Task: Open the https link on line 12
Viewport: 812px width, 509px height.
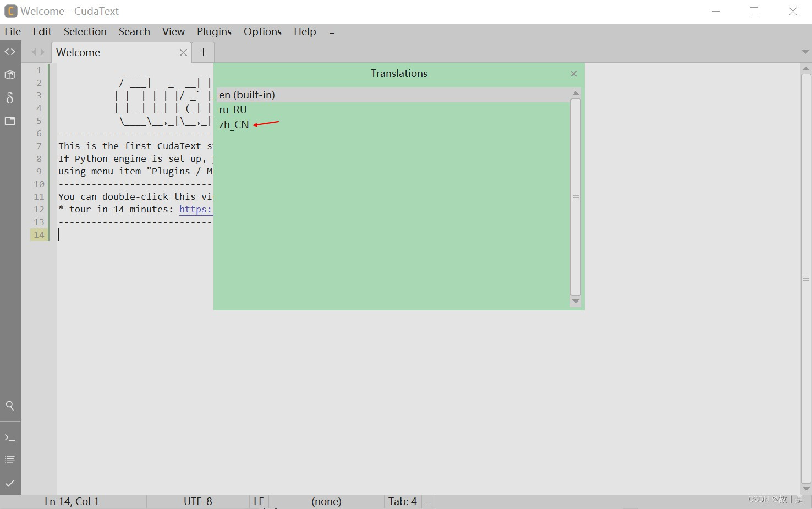Action: click(196, 209)
